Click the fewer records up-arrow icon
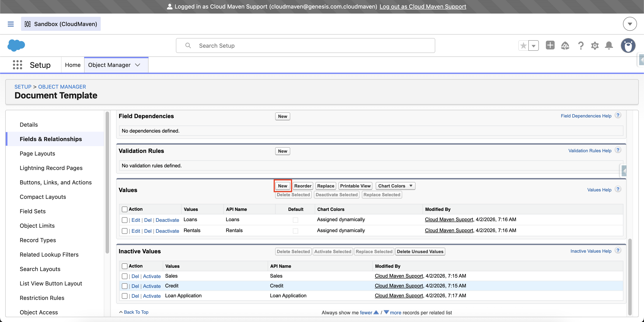The height and width of the screenshot is (322, 644). (376, 312)
